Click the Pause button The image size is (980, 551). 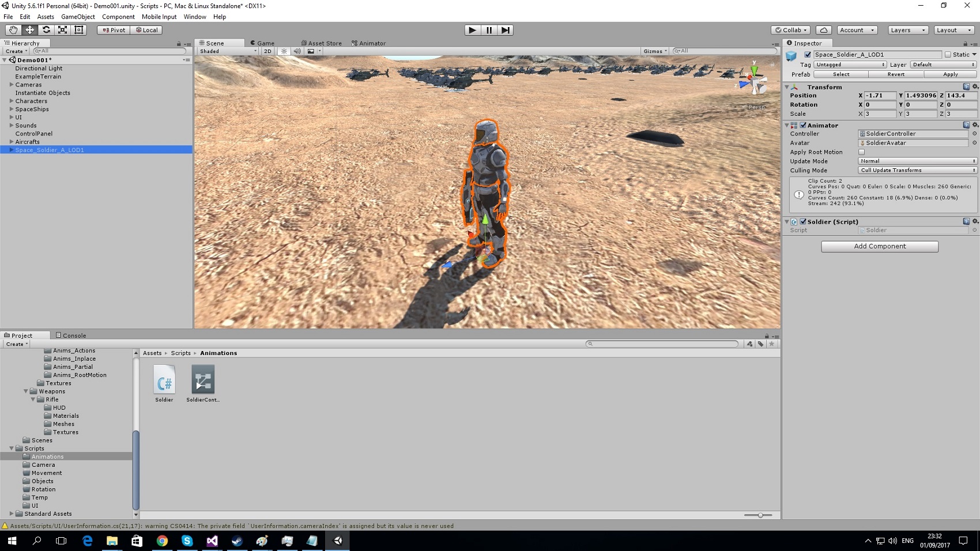489,30
